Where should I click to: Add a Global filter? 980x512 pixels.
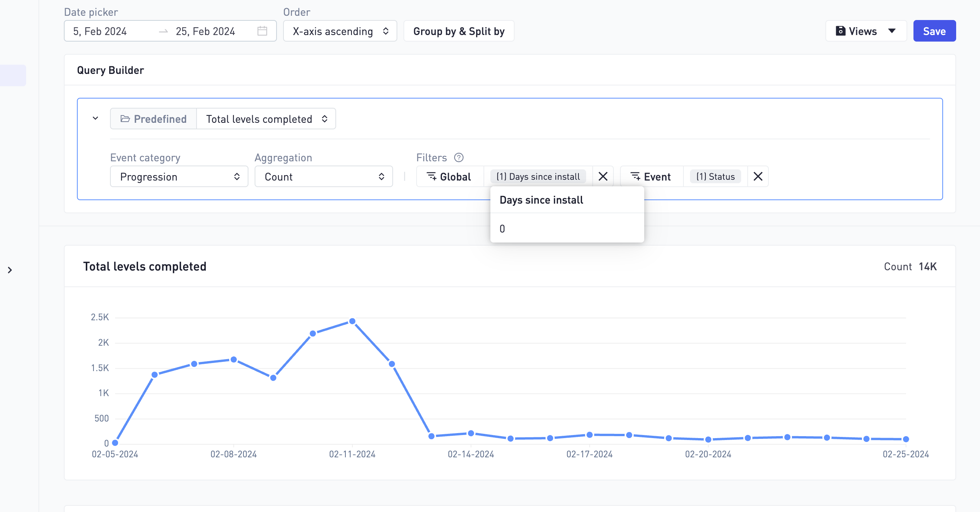click(x=449, y=177)
